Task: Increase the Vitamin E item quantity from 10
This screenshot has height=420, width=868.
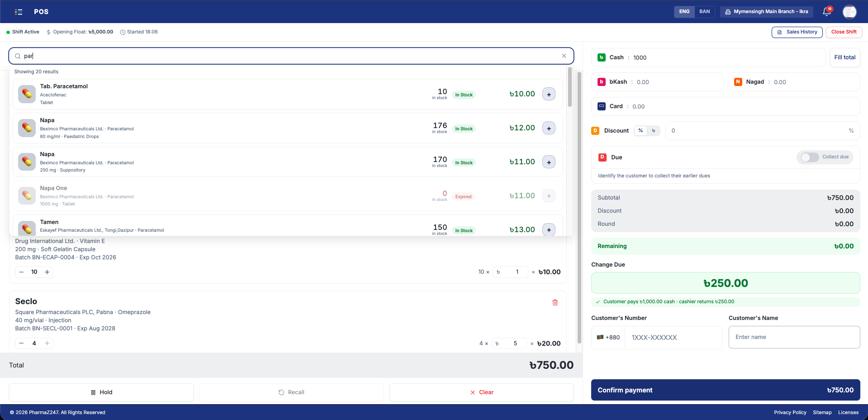Action: pos(47,272)
